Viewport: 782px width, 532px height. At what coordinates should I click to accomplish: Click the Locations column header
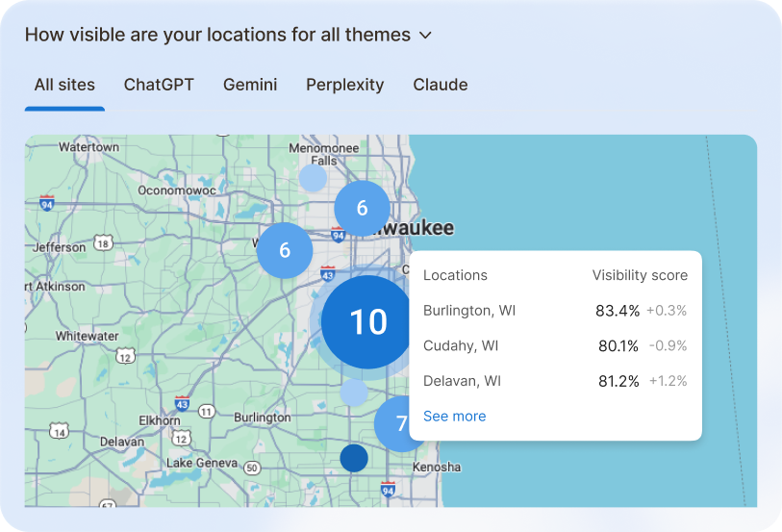pyautogui.click(x=455, y=275)
